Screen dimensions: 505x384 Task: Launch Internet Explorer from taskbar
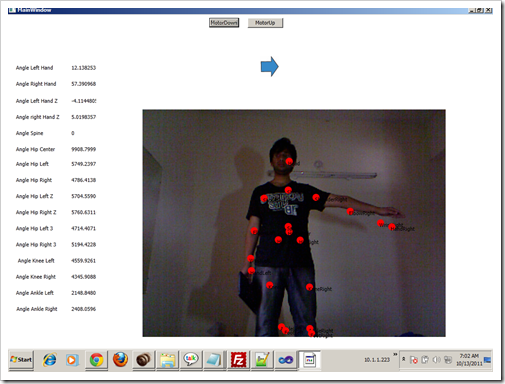pos(49,360)
